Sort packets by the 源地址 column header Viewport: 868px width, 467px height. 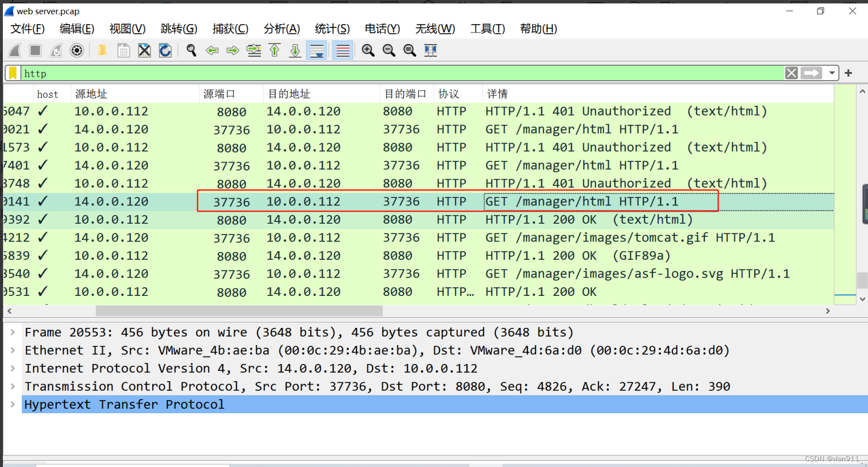click(x=136, y=94)
